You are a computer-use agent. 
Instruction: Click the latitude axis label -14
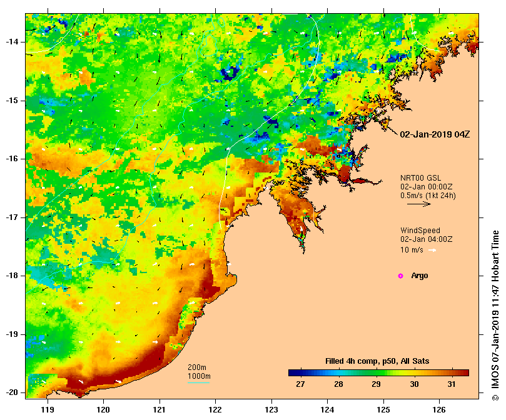(x=12, y=42)
